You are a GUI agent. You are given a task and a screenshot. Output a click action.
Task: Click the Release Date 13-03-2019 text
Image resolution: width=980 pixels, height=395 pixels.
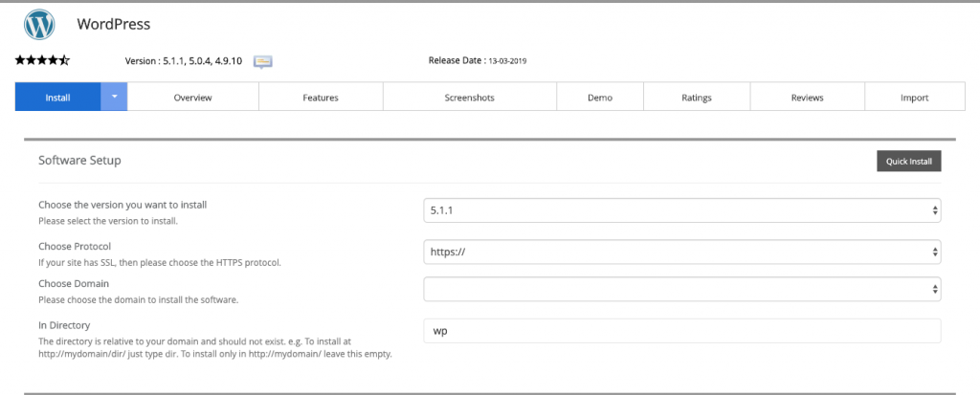477,60
